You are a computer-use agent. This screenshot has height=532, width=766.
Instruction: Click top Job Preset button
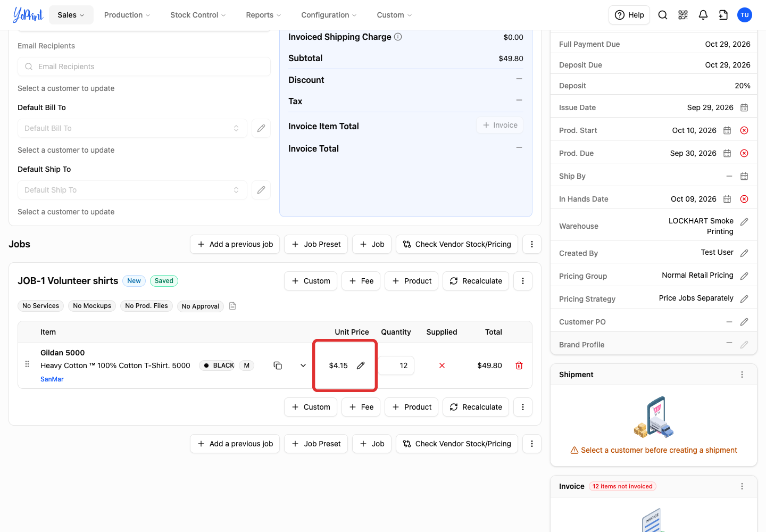316,244
